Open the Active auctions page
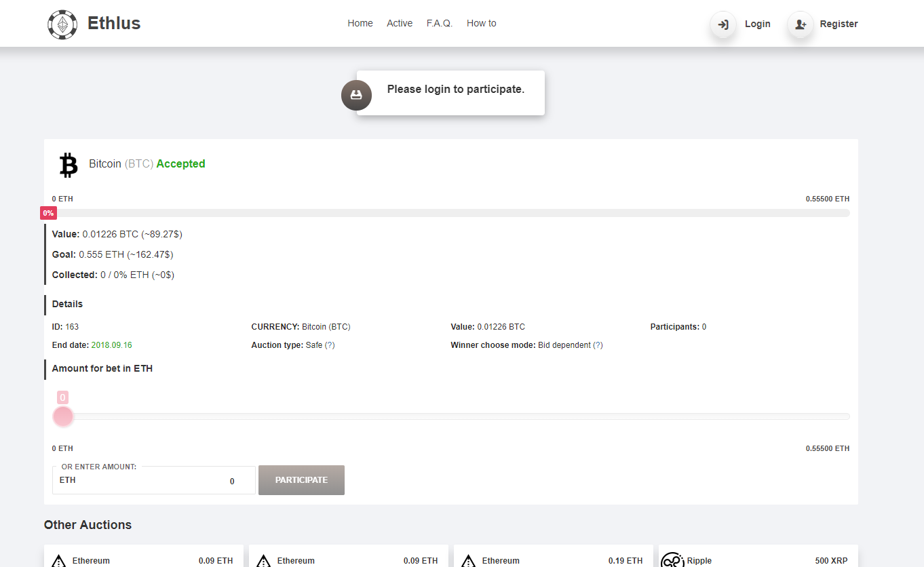The height and width of the screenshot is (567, 924). click(400, 23)
